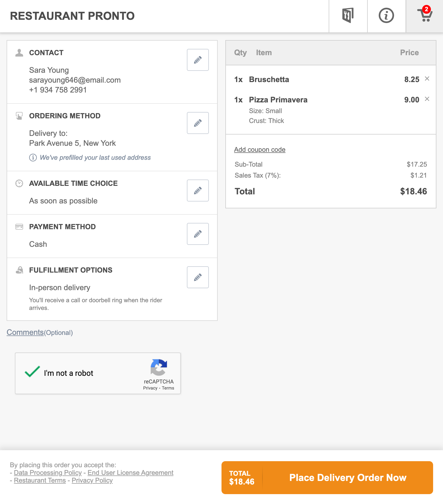Edit the Contact details pencil icon
The image size is (443, 504).
tap(198, 60)
